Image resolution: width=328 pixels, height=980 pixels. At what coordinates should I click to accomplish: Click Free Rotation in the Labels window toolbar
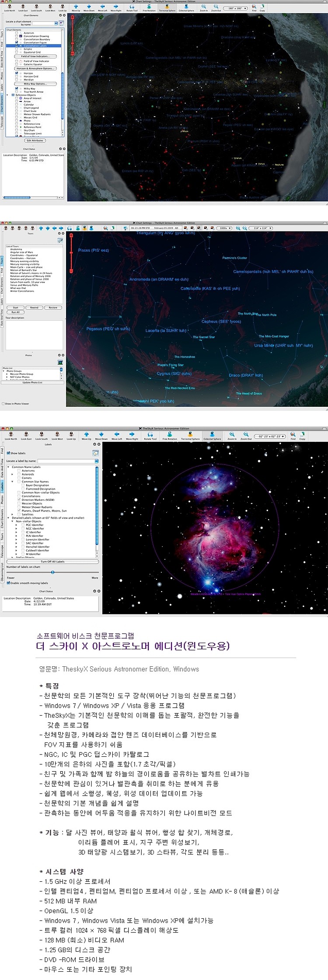170,436
